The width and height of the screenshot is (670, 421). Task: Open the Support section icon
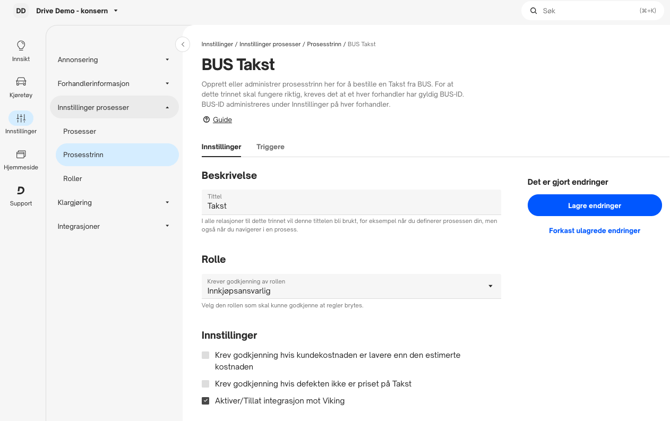pyautogui.click(x=21, y=195)
